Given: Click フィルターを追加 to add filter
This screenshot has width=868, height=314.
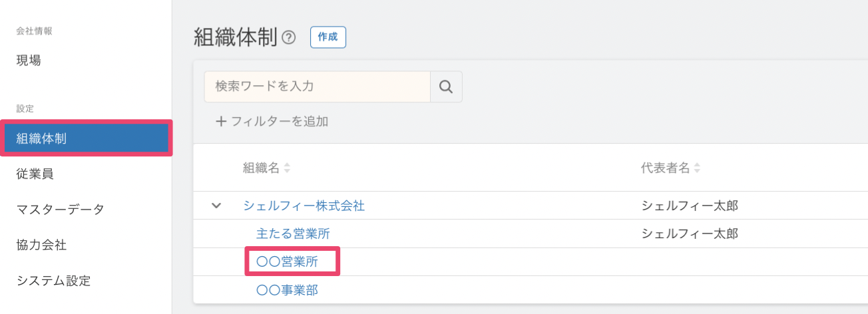Looking at the screenshot, I should 272,121.
